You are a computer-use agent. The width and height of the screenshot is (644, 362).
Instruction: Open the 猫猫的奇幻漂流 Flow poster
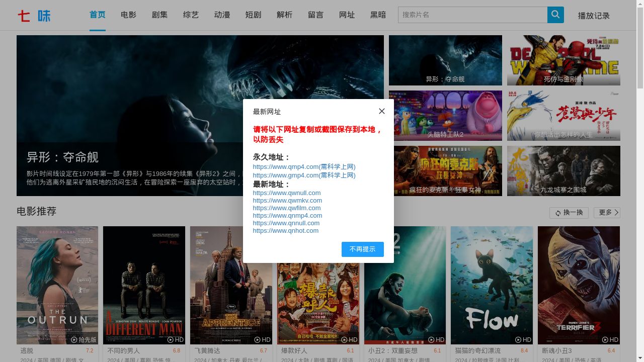click(x=492, y=285)
